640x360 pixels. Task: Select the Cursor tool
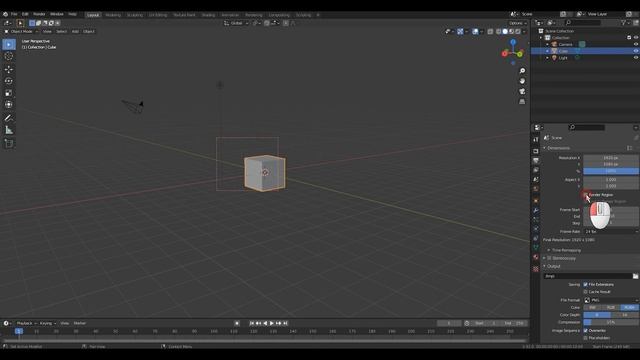9,56
